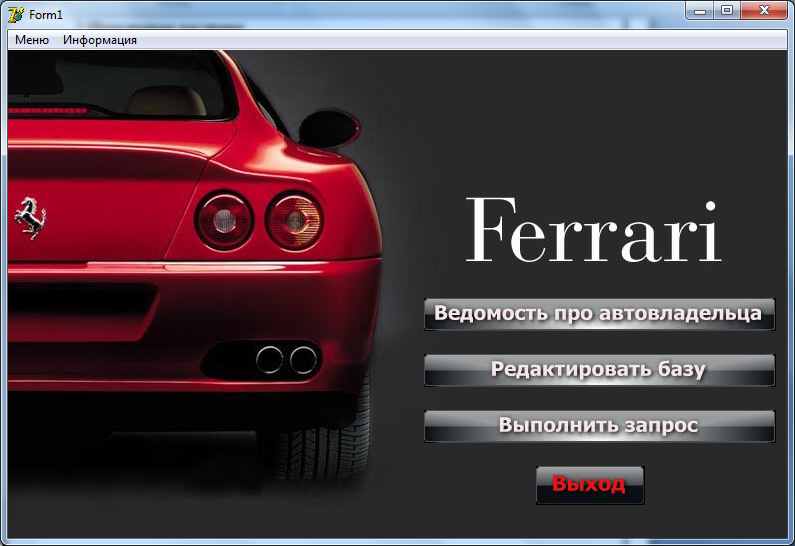Image resolution: width=795 pixels, height=546 pixels.
Task: Maximize the Form1 window
Action: pos(727,11)
